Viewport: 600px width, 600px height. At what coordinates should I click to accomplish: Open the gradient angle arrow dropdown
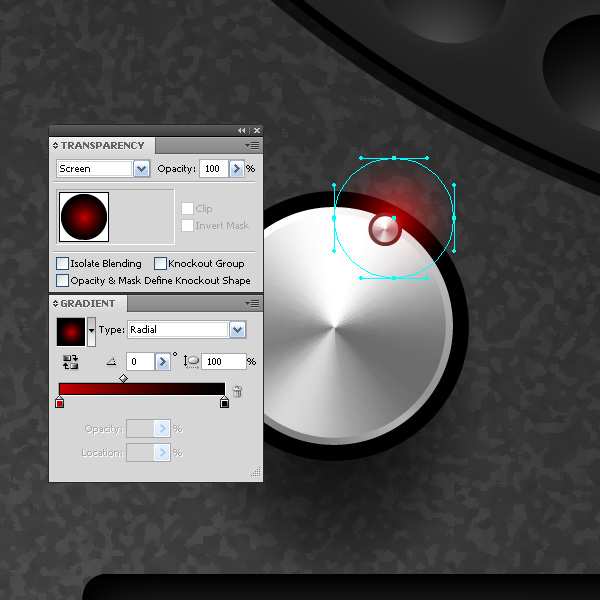(x=162, y=362)
